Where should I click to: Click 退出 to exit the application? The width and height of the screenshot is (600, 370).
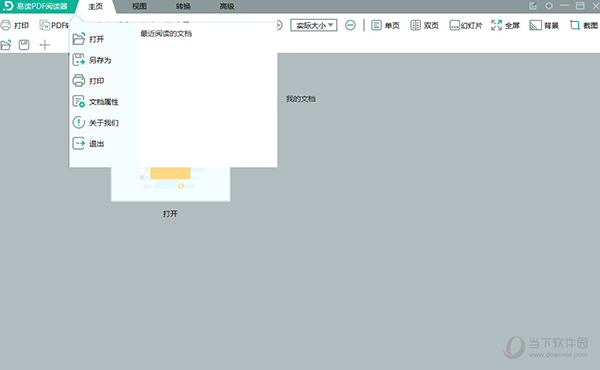(96, 144)
